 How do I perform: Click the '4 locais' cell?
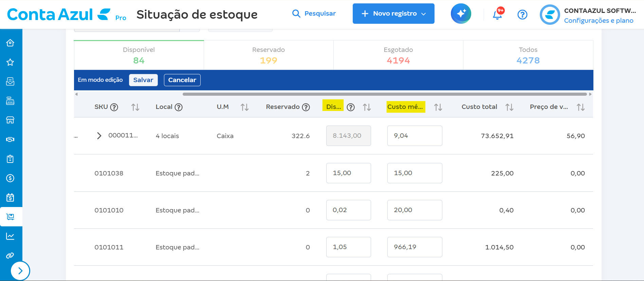pyautogui.click(x=167, y=136)
